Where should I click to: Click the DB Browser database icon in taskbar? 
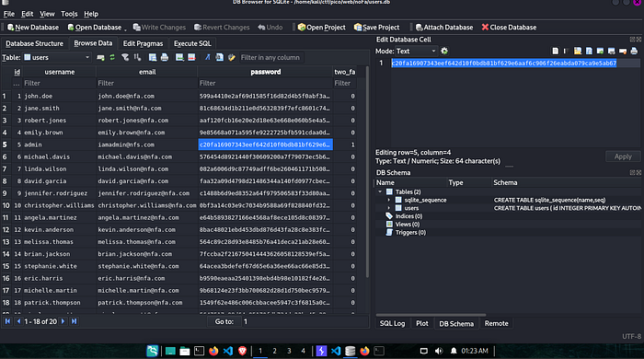(x=350, y=351)
